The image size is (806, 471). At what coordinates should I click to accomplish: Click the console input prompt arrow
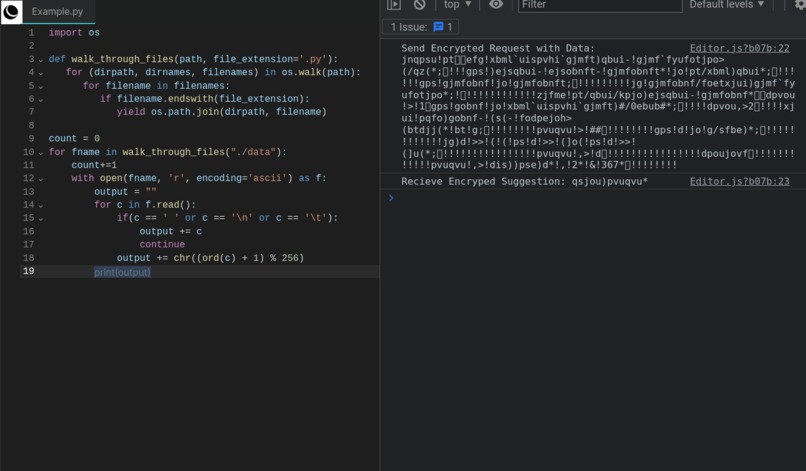coord(391,197)
